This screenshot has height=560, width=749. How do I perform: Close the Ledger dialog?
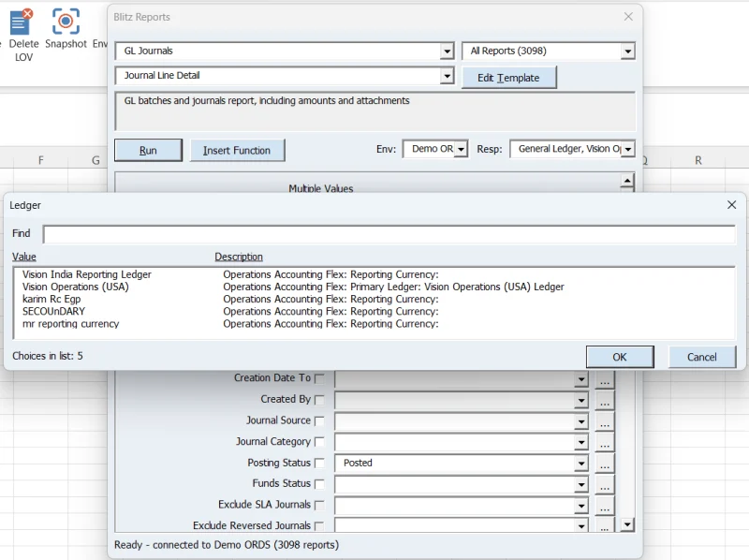pyautogui.click(x=731, y=205)
